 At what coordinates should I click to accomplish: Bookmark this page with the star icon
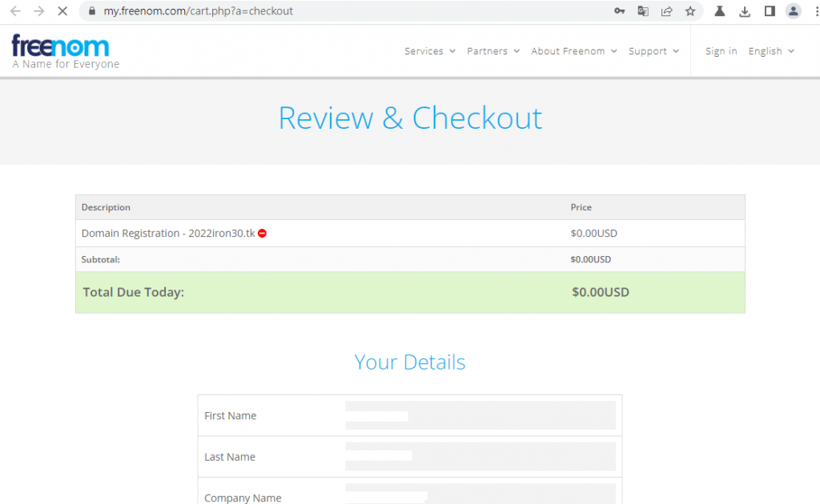690,11
